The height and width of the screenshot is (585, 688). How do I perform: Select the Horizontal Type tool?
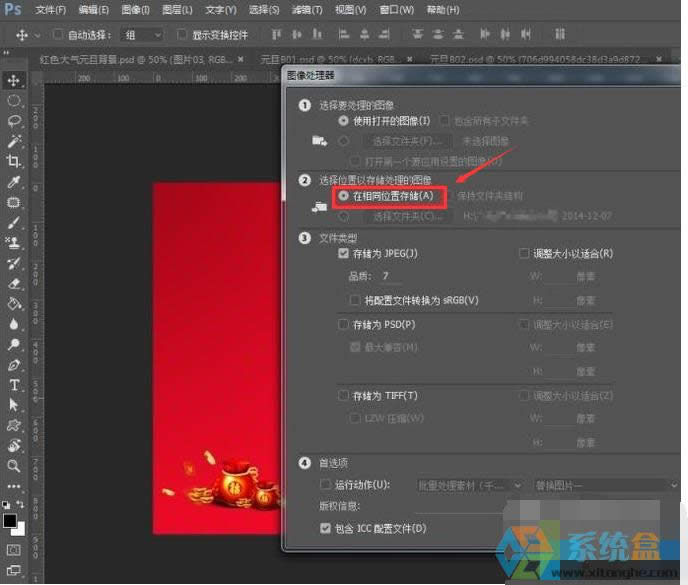14,384
